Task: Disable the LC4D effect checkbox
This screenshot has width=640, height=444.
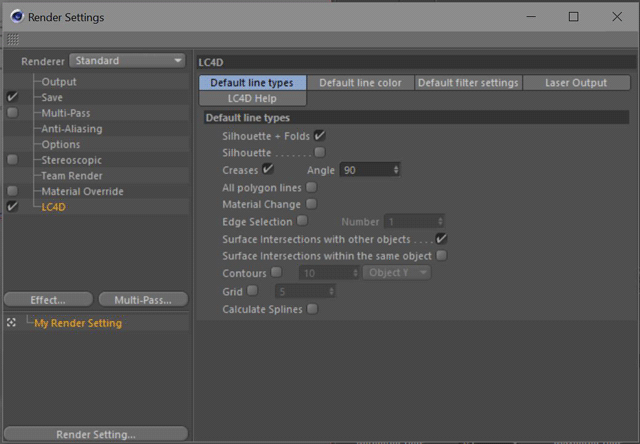Action: coord(12,206)
